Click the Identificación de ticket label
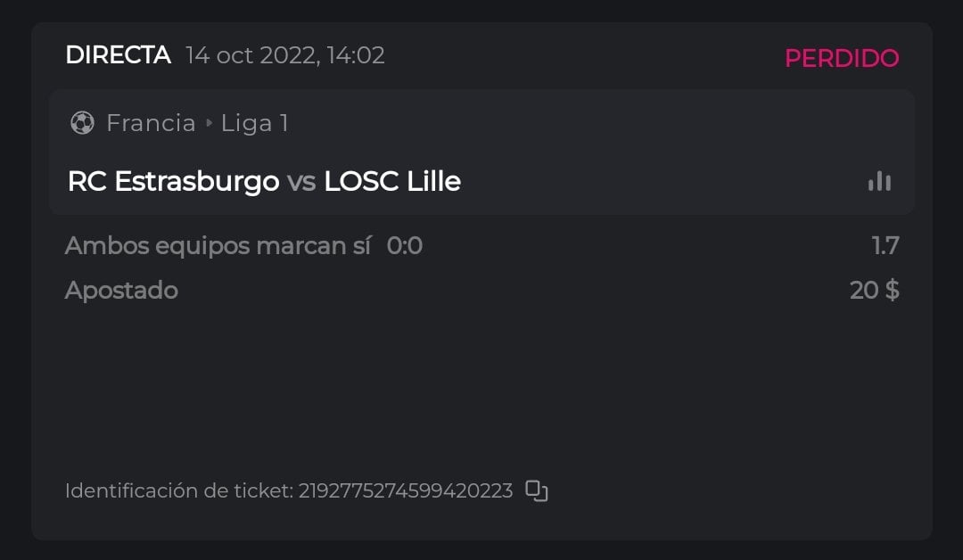This screenshot has width=963, height=560. pyautogui.click(x=178, y=490)
